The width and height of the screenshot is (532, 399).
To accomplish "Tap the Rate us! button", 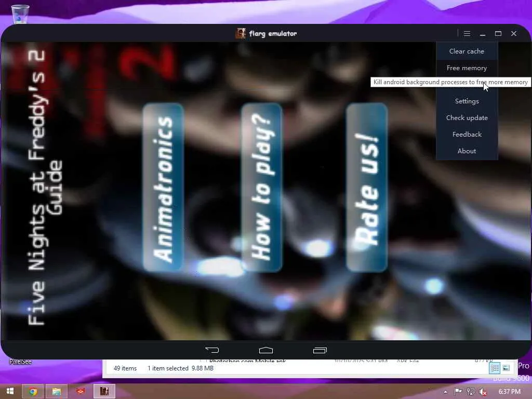I will coord(367,187).
